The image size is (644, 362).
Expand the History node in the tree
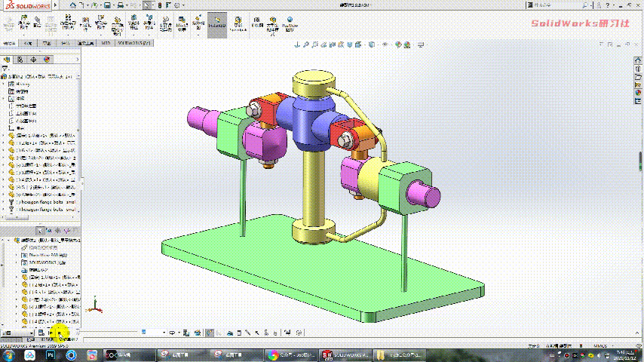point(4,84)
